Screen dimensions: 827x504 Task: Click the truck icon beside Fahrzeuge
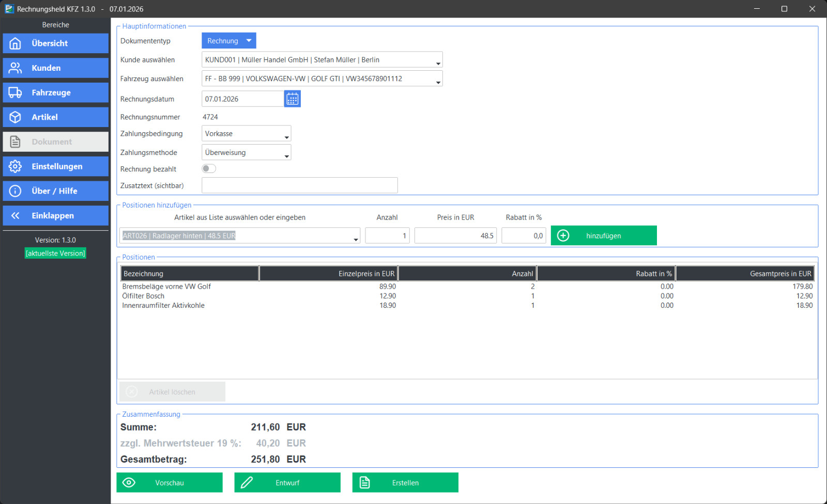pyautogui.click(x=16, y=92)
